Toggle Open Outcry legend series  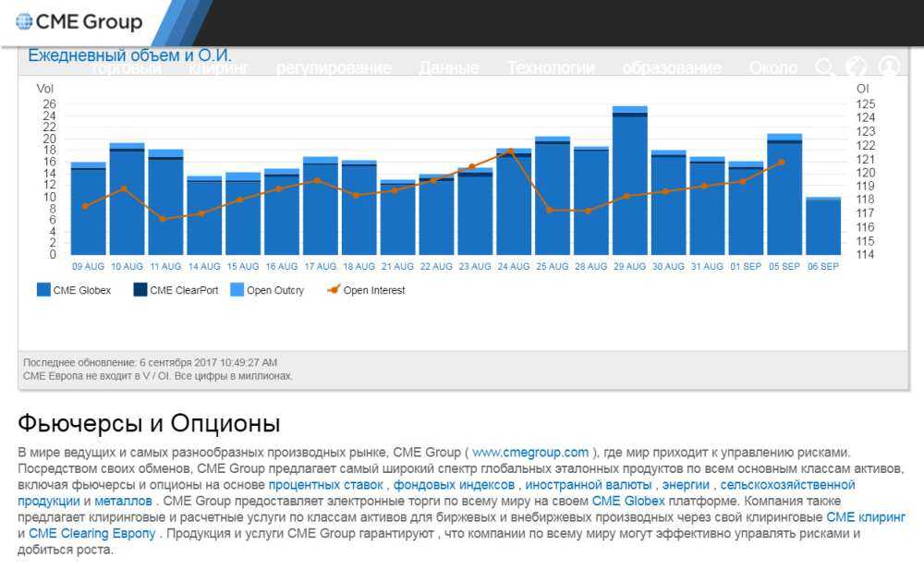(x=266, y=290)
